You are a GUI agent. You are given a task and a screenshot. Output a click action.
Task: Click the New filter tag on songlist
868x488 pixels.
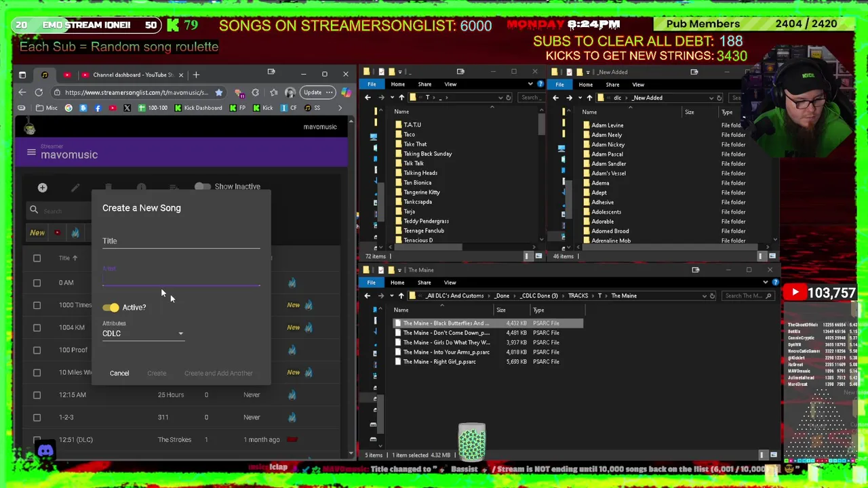[x=37, y=232]
